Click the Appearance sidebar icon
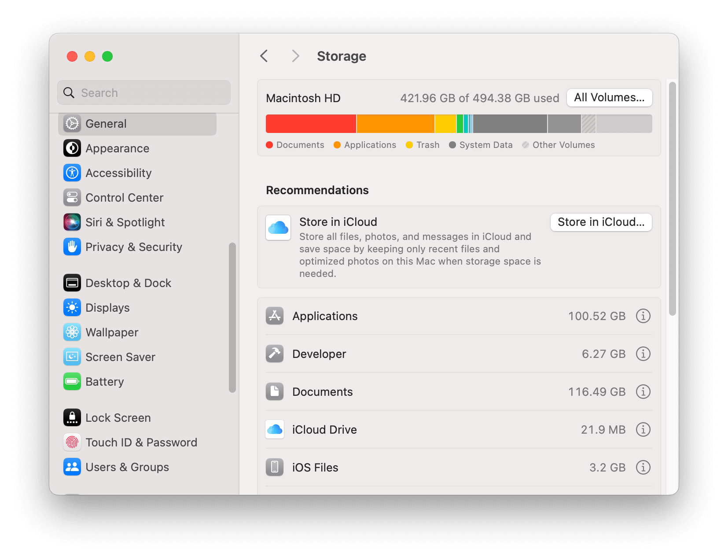728x560 pixels. pos(72,148)
